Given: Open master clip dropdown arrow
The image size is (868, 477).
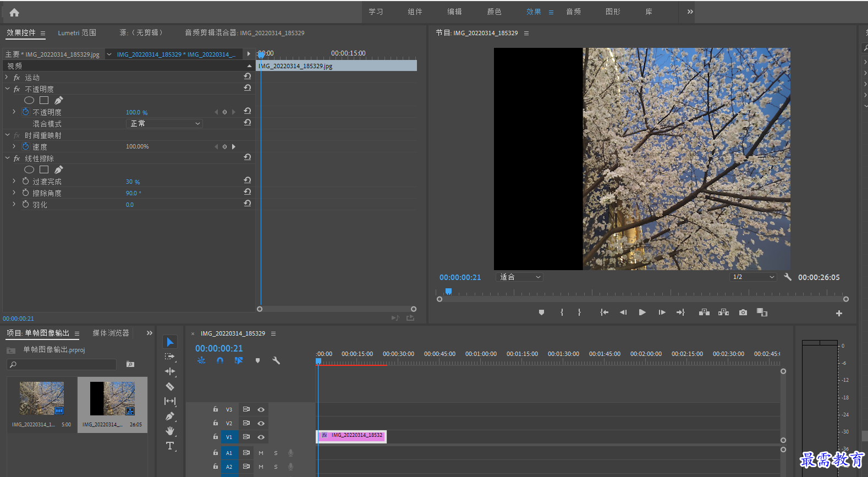Looking at the screenshot, I should [x=109, y=54].
